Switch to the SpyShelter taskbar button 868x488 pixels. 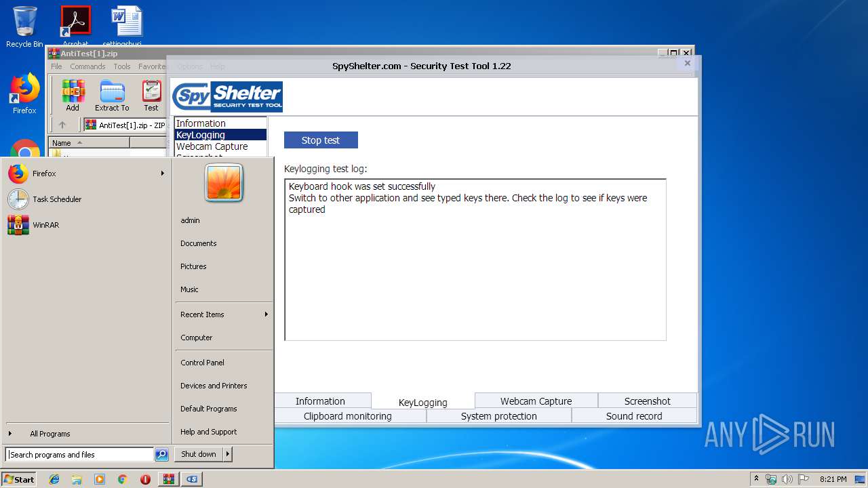[192, 479]
